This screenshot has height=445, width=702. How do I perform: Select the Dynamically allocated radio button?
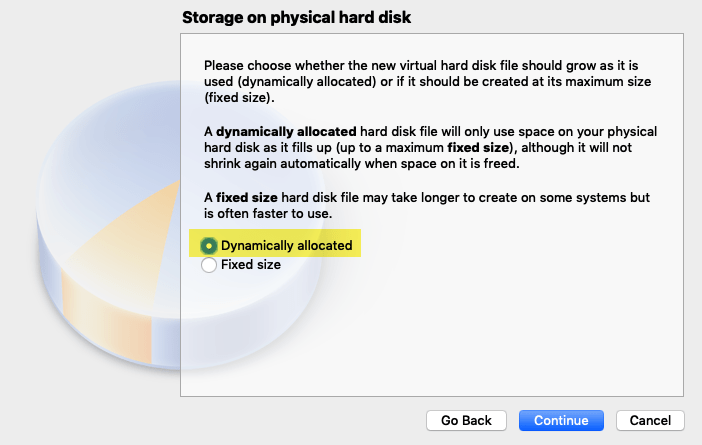[209, 246]
